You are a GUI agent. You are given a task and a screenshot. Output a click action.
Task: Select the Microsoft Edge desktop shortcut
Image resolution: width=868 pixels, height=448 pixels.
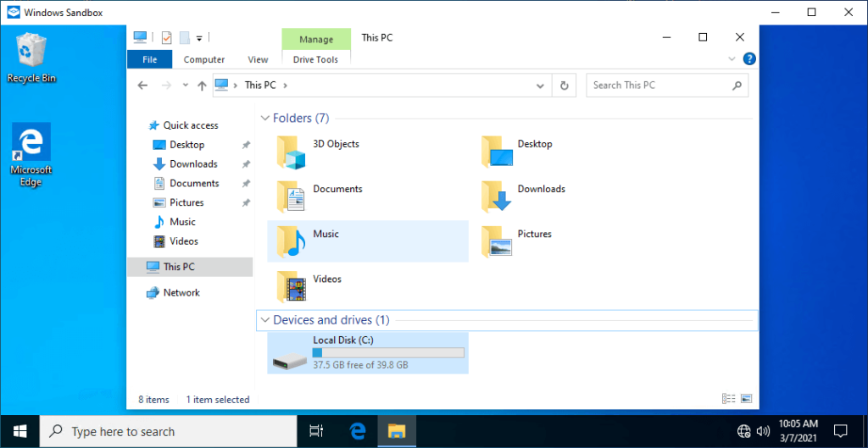pyautogui.click(x=31, y=156)
